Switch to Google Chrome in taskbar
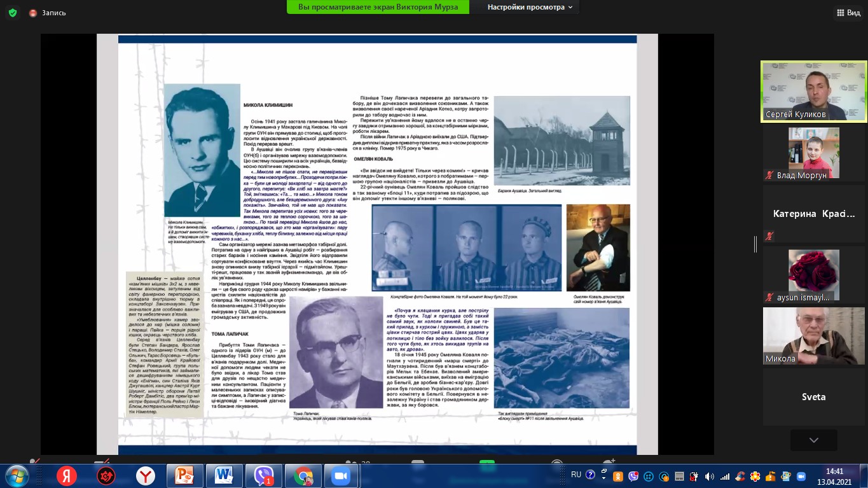This screenshot has height=488, width=868. point(303,476)
